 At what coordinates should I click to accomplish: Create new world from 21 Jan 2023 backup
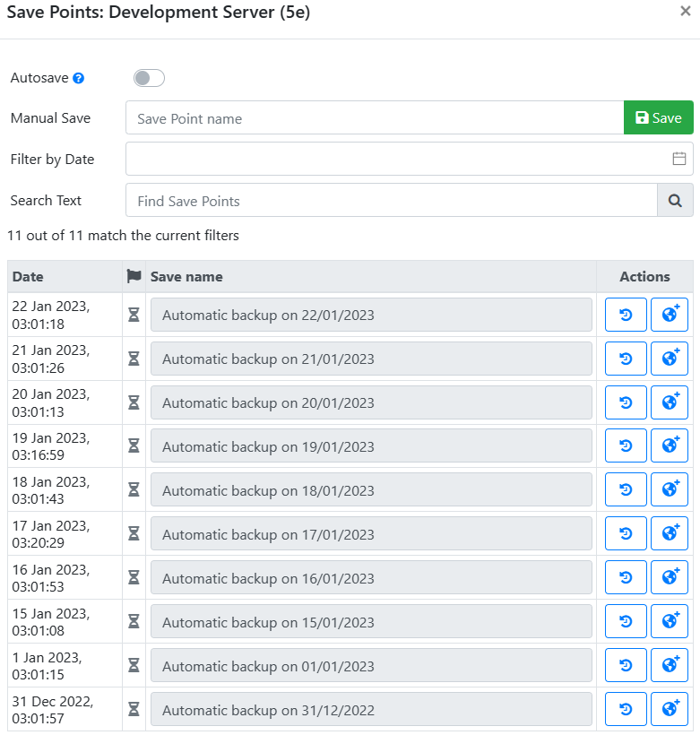[x=670, y=359]
